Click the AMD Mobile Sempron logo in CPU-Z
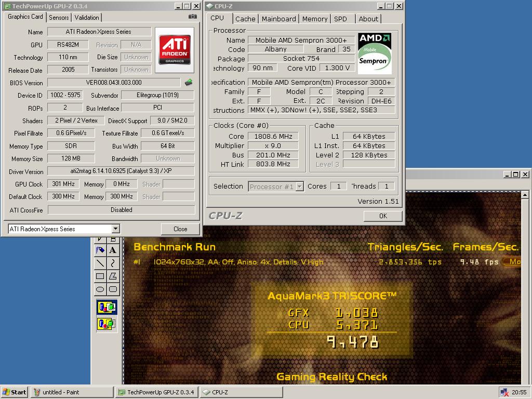The height and width of the screenshot is (399, 532). (x=375, y=54)
